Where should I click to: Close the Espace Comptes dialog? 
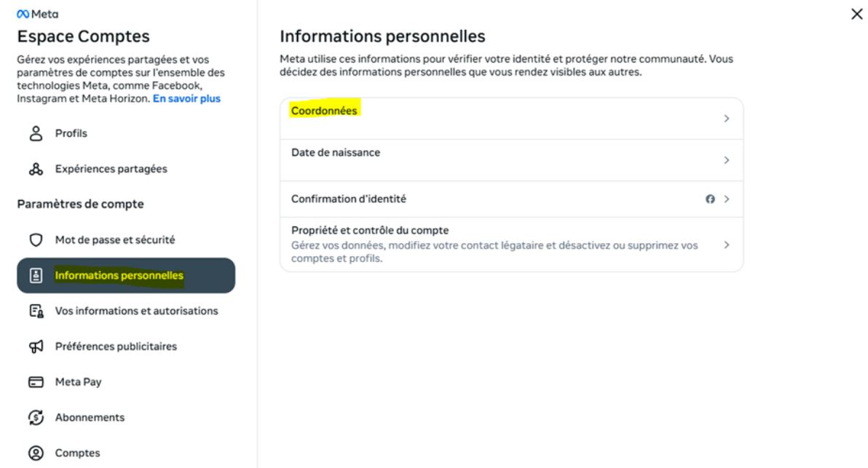tap(856, 15)
